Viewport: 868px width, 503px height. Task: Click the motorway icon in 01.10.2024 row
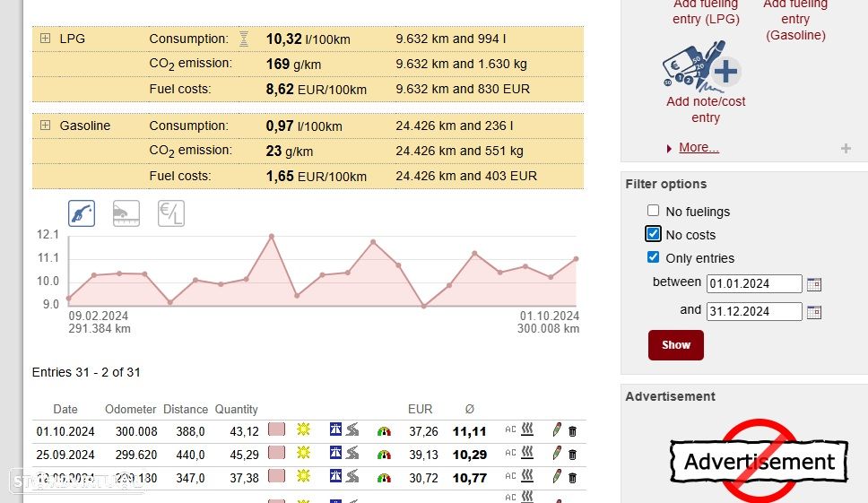335,429
